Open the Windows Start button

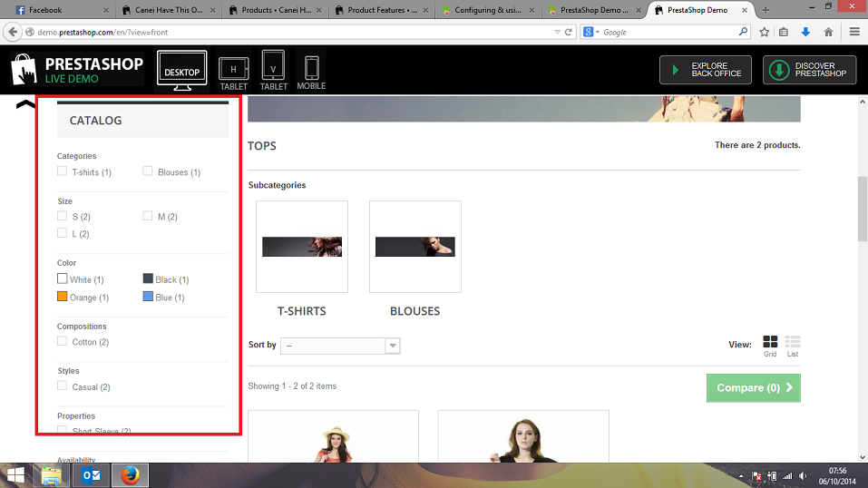point(15,475)
